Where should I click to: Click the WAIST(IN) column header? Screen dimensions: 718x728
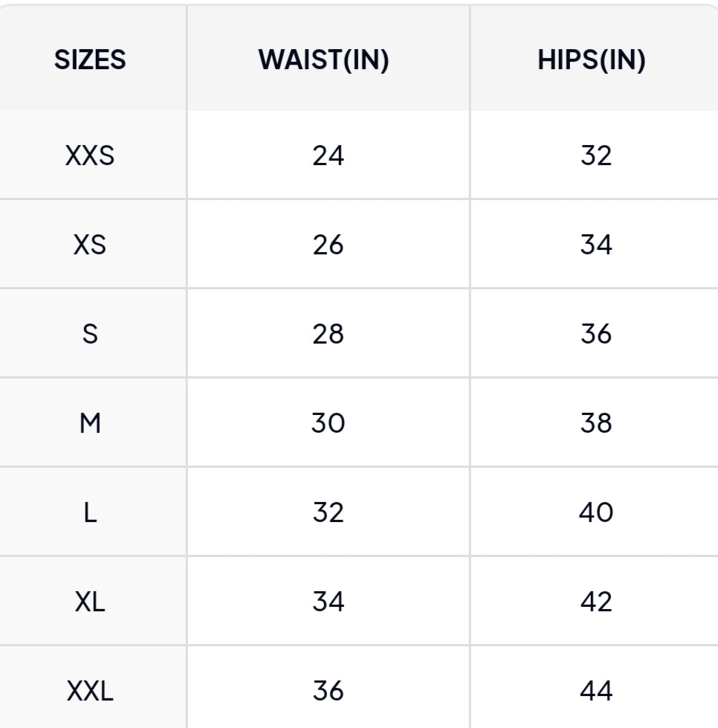[x=324, y=60]
